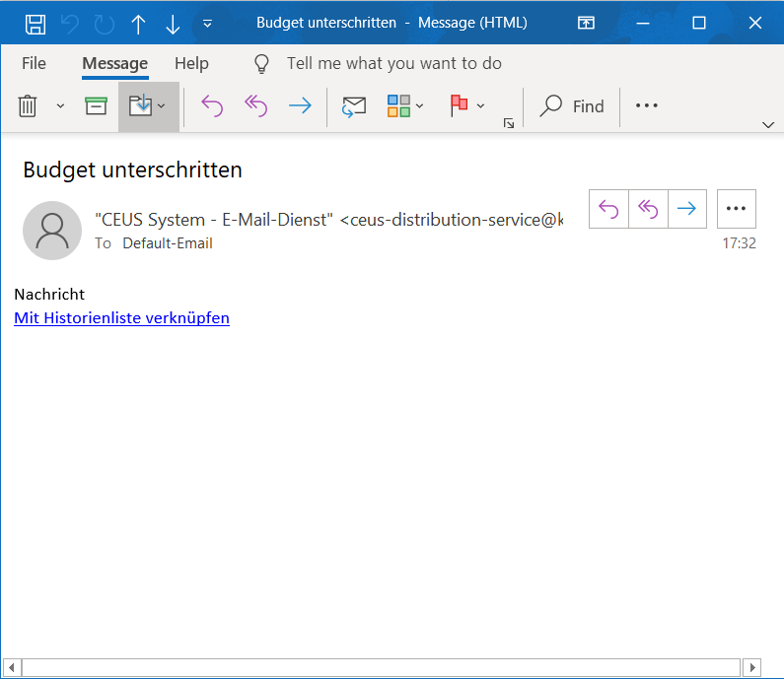
Task: Open the File menu
Action: [34, 63]
